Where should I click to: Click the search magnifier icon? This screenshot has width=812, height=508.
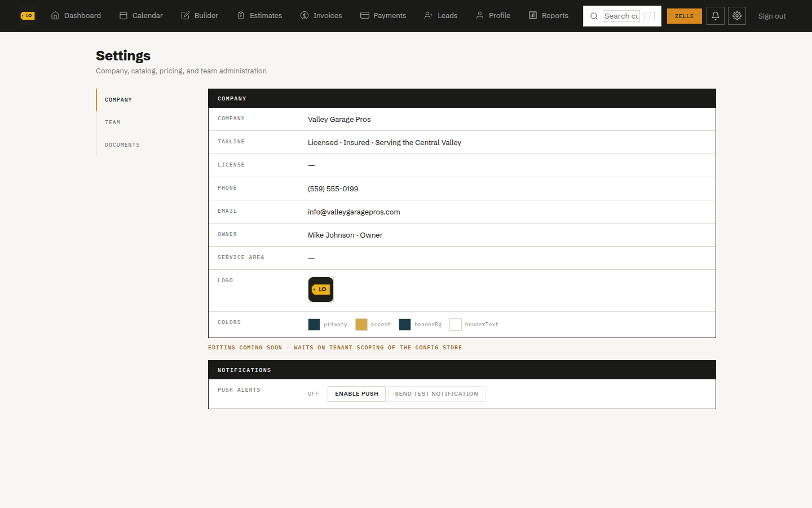coord(594,16)
